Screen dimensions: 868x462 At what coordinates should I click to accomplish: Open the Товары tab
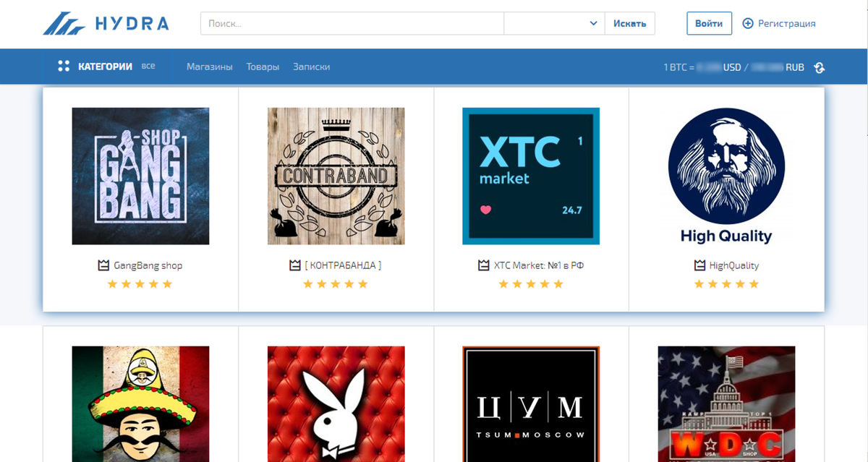click(263, 67)
